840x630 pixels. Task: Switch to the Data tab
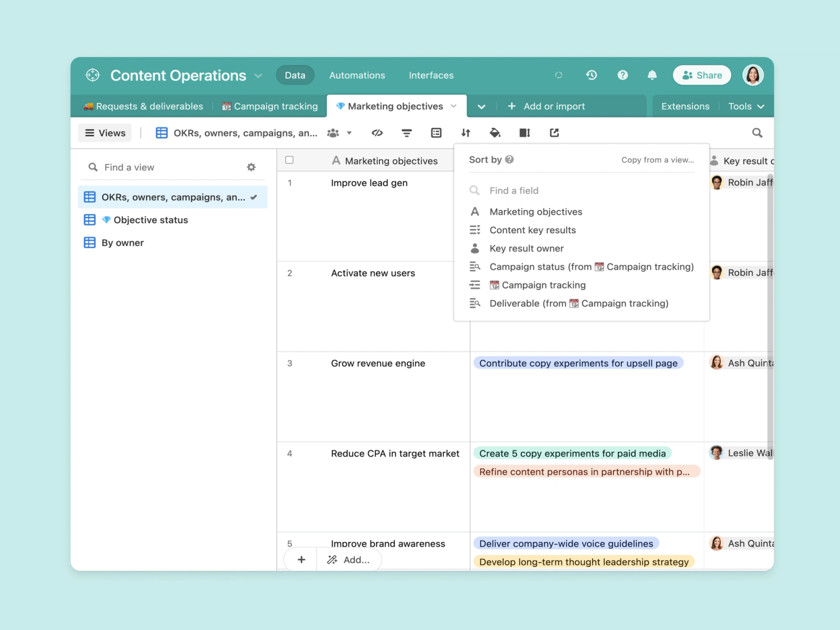point(295,75)
